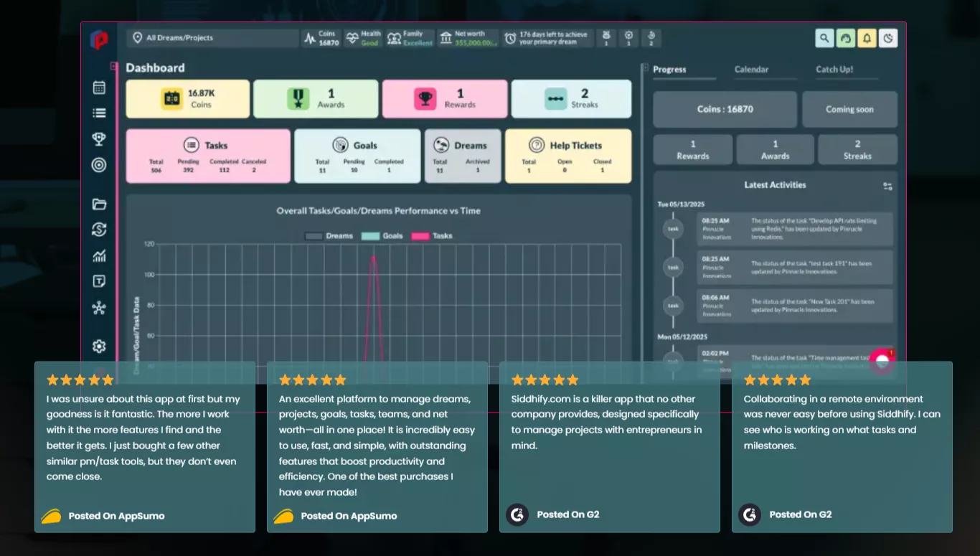Toggle the Goals series in chart legend
Viewport: 980px width, 556px height.
click(x=382, y=236)
